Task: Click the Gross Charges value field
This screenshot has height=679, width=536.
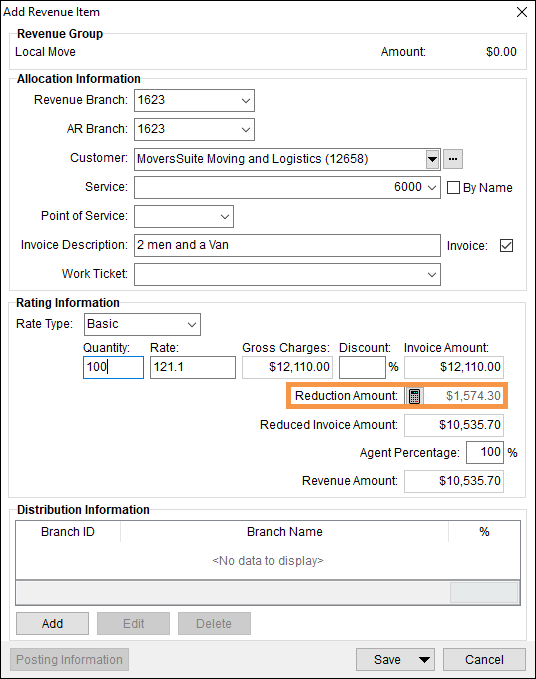Action: tap(287, 367)
